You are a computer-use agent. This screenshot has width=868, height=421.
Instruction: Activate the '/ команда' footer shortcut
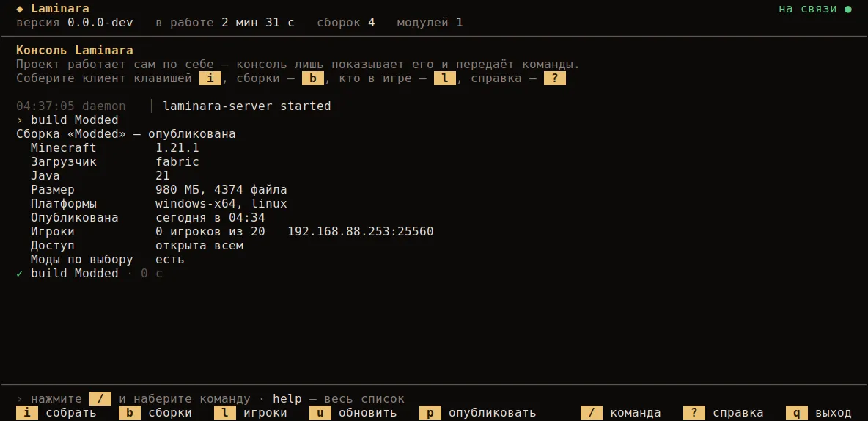pyautogui.click(x=620, y=413)
